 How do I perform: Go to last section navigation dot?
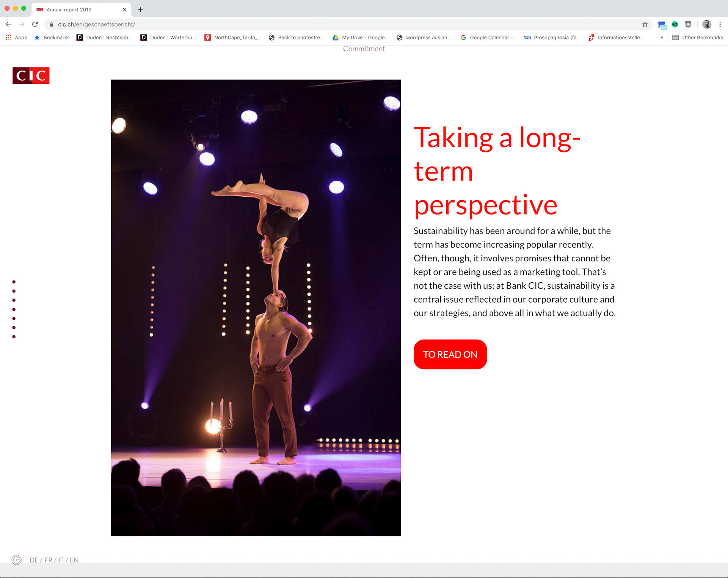coord(14,337)
